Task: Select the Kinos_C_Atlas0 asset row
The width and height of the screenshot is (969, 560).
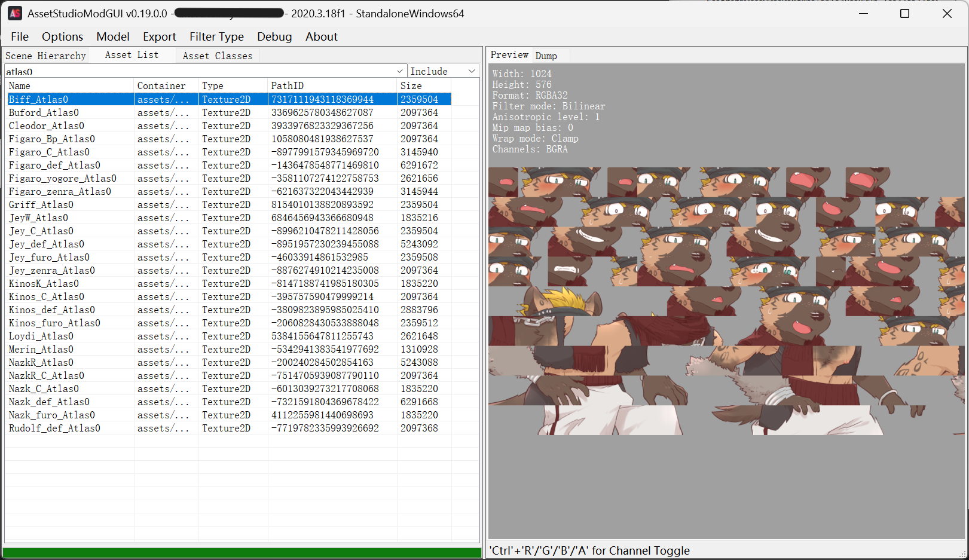Action: (x=229, y=296)
